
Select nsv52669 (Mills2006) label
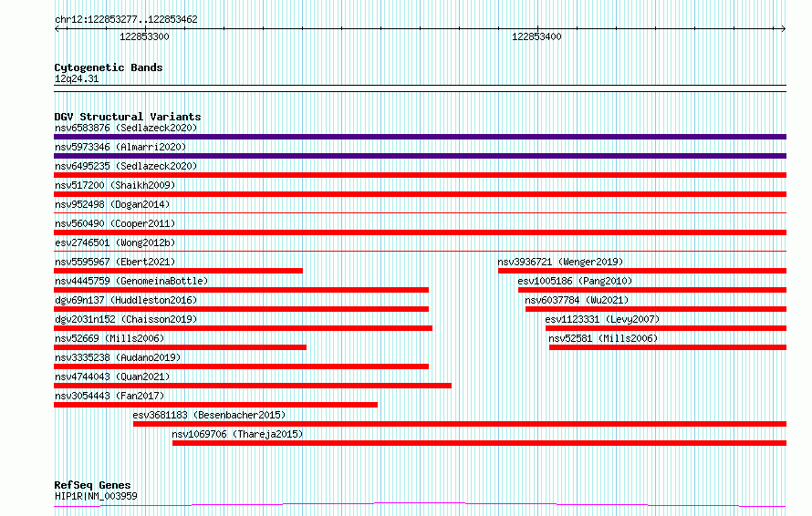(x=109, y=338)
